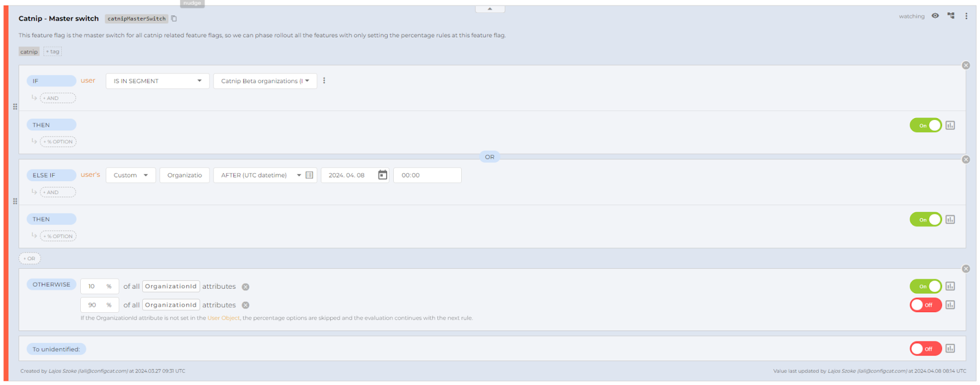Copy the catnipMasterSwitch key to clipboard

pyautogui.click(x=174, y=18)
